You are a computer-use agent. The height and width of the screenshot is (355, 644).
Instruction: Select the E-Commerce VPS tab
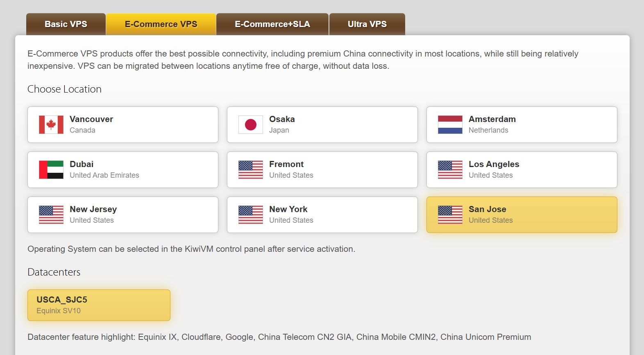coord(161,24)
